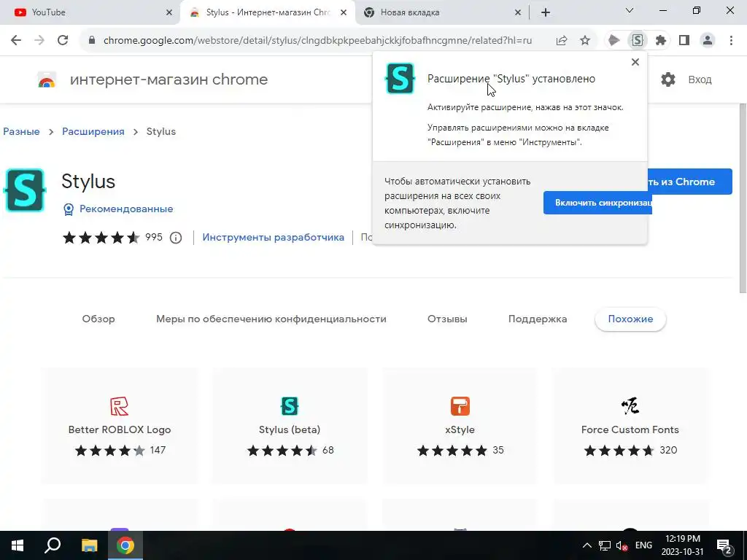This screenshot has height=560, width=747.
Task: Select the Похожие tab
Action: tap(630, 319)
